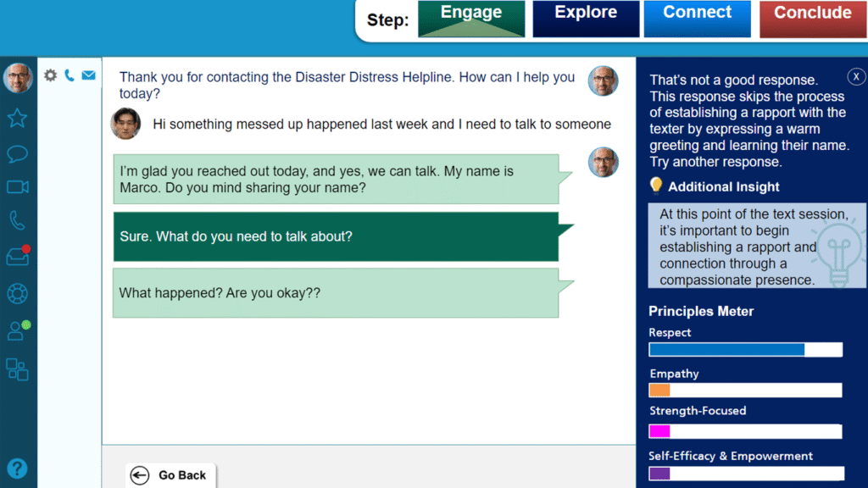The image size is (868, 488).
Task: Open the inbox icon with the red notification dot
Action: click(18, 255)
